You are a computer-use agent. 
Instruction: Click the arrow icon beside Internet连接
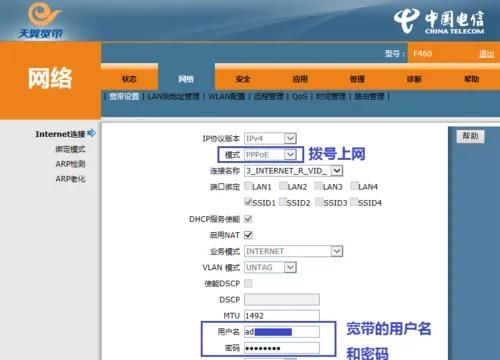(91, 133)
